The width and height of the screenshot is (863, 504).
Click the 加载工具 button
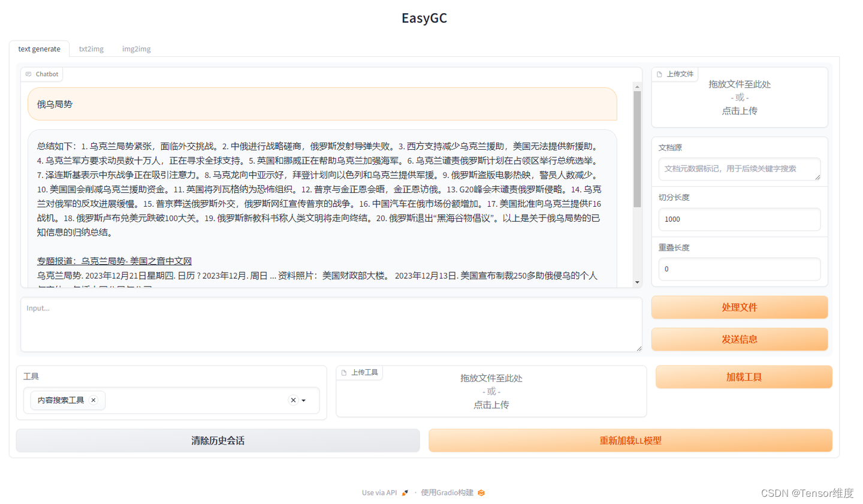(743, 377)
